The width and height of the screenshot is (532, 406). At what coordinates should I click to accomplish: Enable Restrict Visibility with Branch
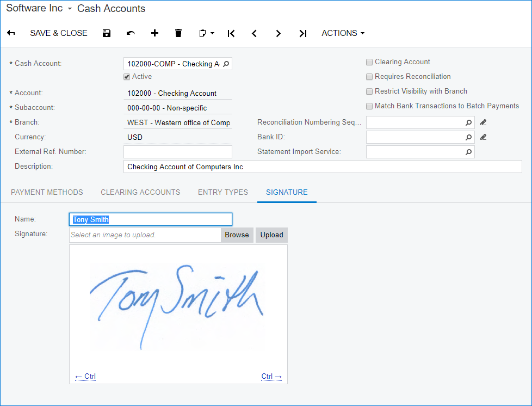pos(369,91)
